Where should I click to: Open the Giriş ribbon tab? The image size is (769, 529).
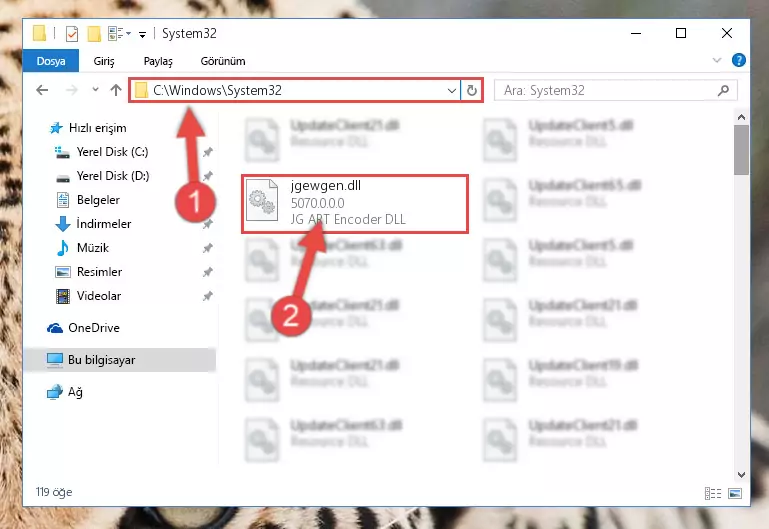click(104, 61)
